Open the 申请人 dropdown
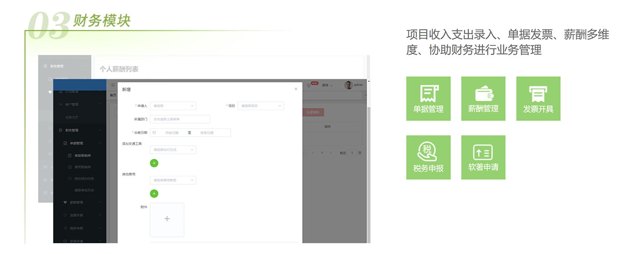Screen dimensions: 644x254 pyautogui.click(x=173, y=106)
